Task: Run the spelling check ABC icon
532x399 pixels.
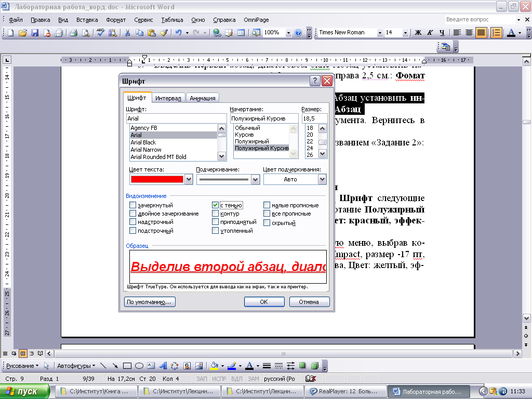Action: point(100,33)
